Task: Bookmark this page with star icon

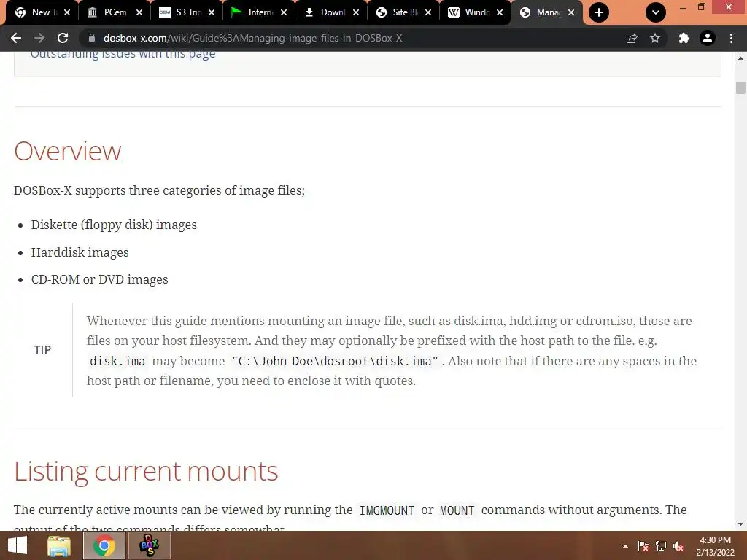Action: [655, 38]
